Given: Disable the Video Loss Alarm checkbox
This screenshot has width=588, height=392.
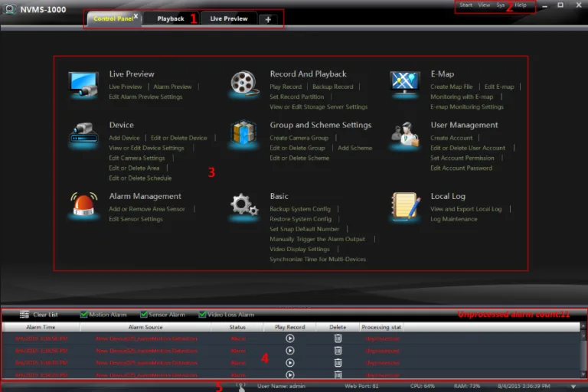Looking at the screenshot, I should [202, 315].
